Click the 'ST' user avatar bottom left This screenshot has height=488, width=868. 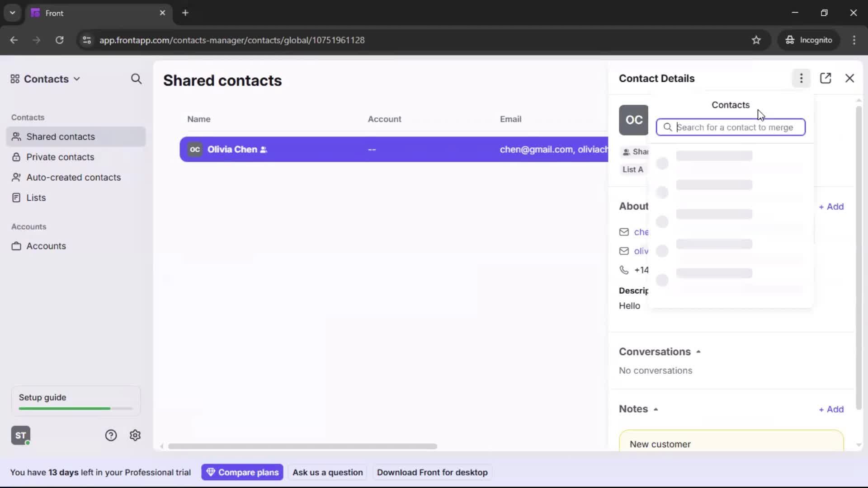coord(20,435)
